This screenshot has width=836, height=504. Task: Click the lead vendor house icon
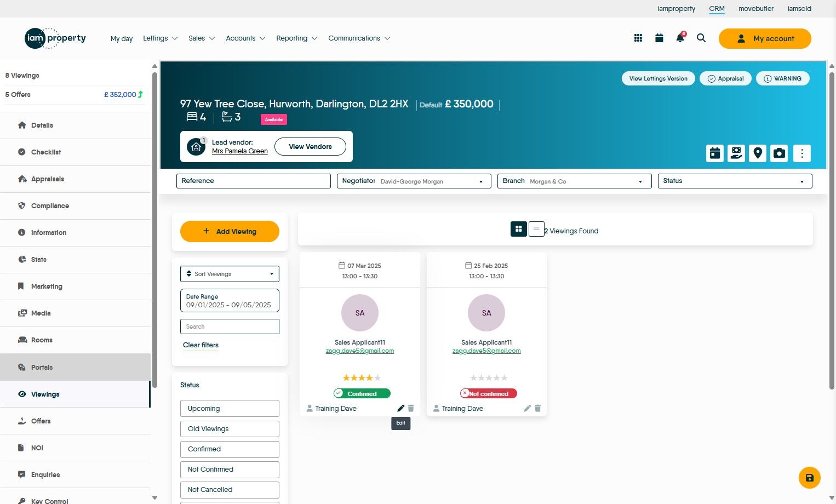pos(196,147)
